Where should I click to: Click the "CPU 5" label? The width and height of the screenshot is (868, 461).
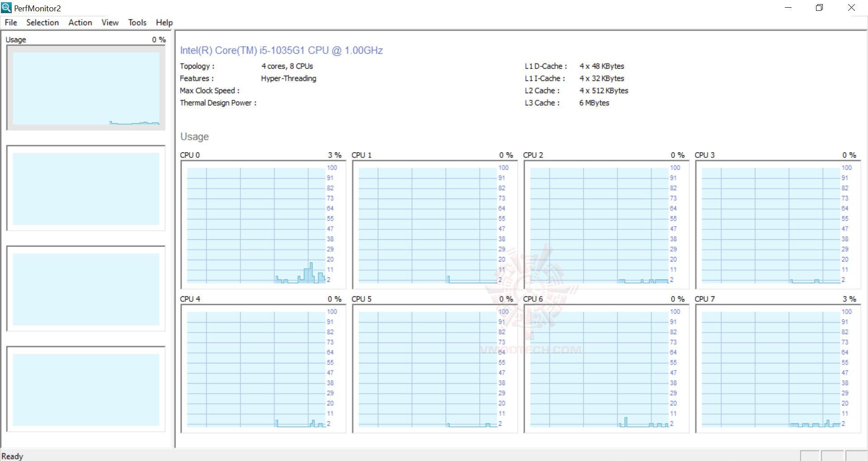(x=362, y=299)
